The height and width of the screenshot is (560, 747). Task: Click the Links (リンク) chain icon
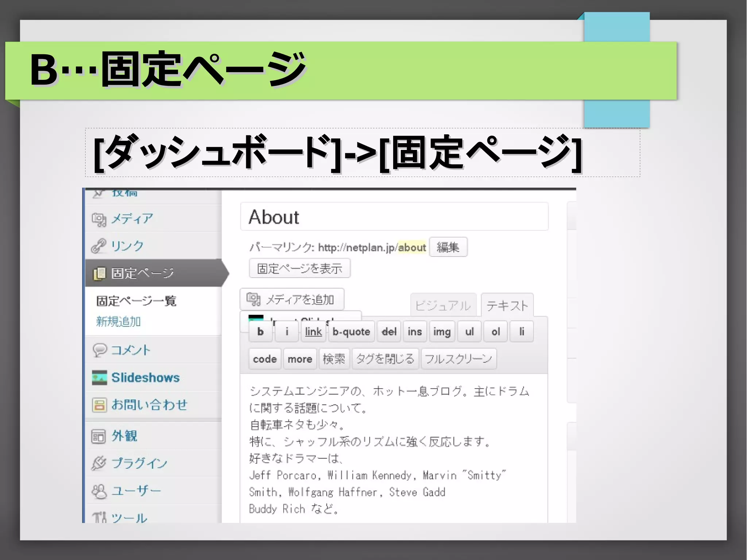[99, 246]
